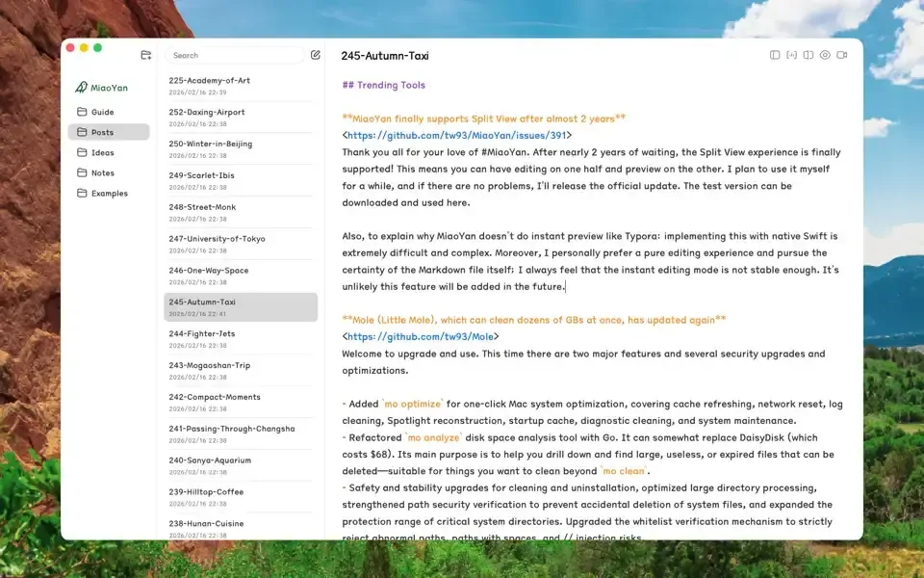This screenshot has height=578, width=924.
Task: Focus the Search field
Action: coord(235,55)
